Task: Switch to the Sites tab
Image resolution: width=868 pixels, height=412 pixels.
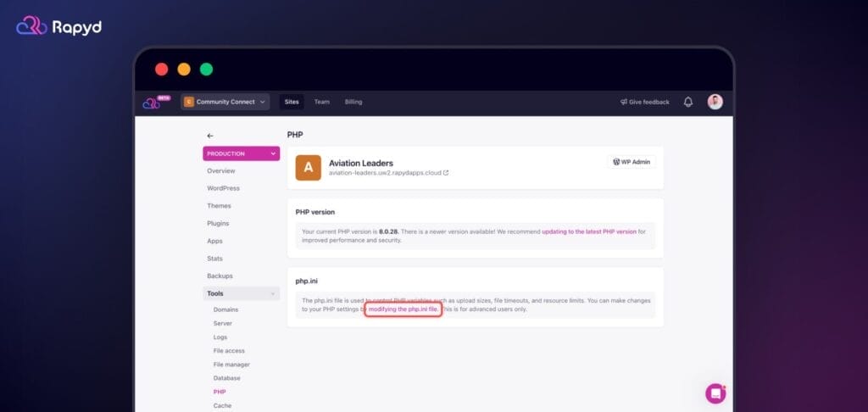Action: click(292, 102)
